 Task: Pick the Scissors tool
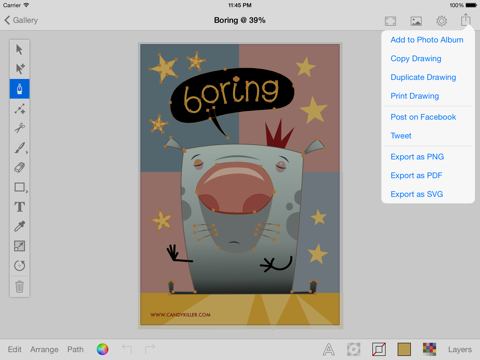point(20,128)
